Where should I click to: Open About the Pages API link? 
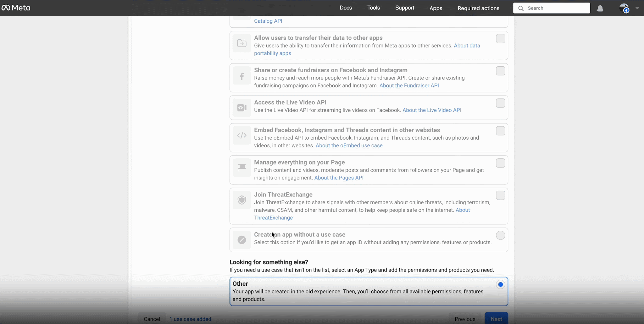pos(339,178)
